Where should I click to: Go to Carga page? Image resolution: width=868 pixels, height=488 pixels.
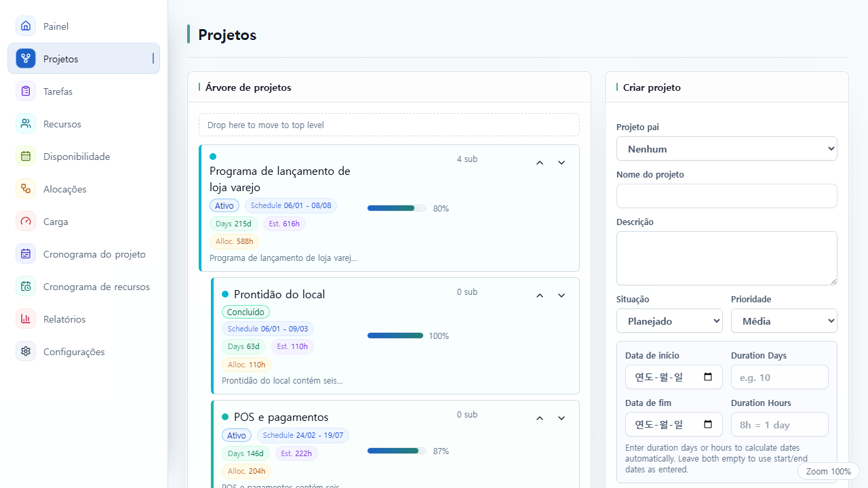84,222
